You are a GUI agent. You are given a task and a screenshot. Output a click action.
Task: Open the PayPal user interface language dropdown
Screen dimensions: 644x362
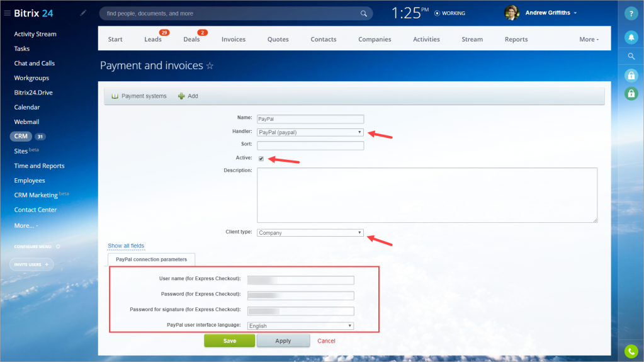point(300,326)
